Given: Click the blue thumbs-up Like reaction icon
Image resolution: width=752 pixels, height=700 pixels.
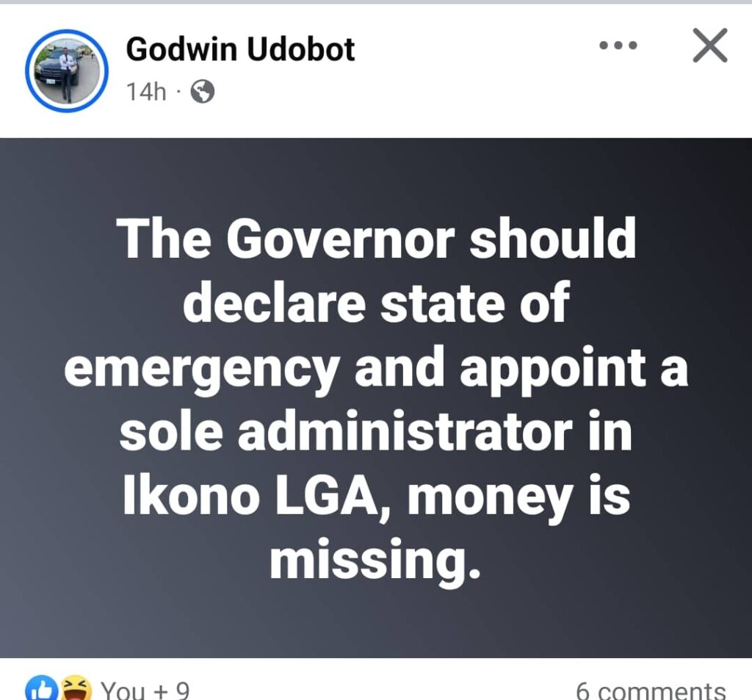Looking at the screenshot, I should (42, 689).
